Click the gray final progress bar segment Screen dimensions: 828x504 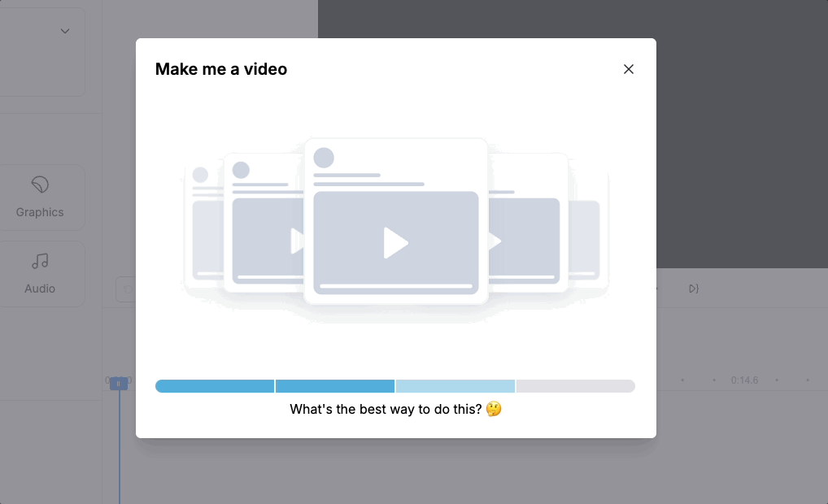575,386
